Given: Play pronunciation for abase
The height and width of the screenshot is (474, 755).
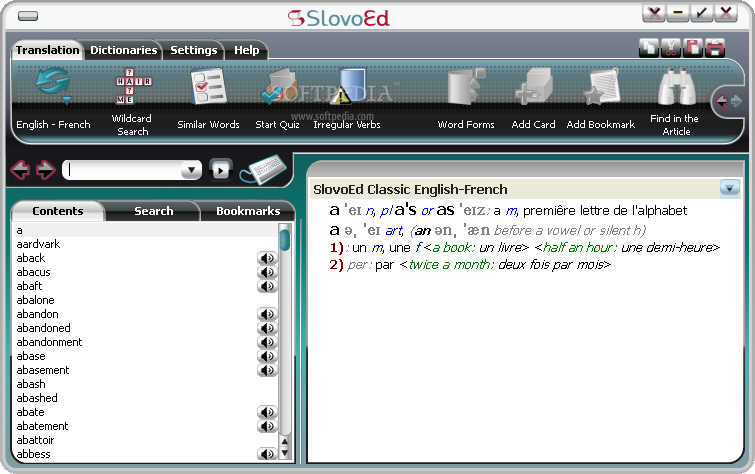Looking at the screenshot, I should coord(267,356).
